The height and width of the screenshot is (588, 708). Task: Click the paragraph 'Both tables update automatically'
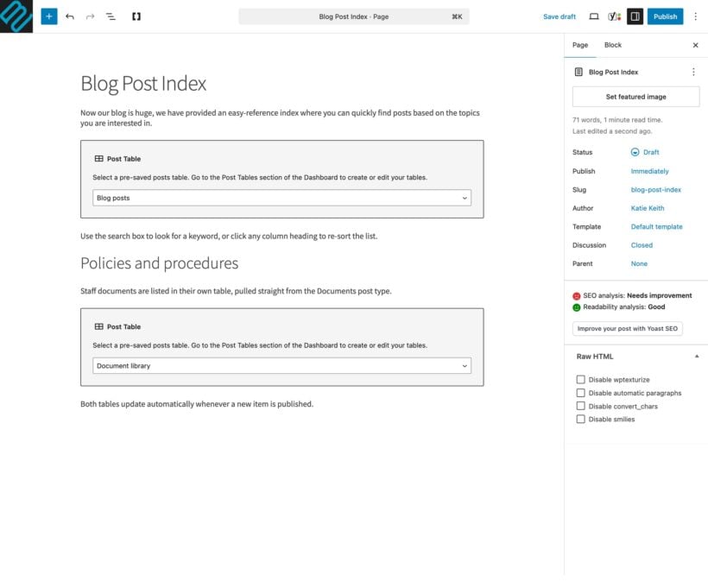(x=197, y=404)
